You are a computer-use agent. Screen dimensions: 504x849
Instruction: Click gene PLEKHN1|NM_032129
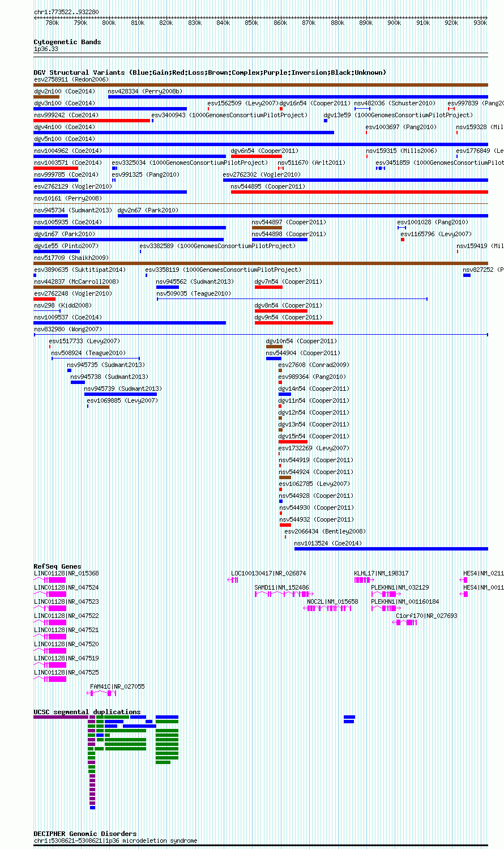point(400,587)
